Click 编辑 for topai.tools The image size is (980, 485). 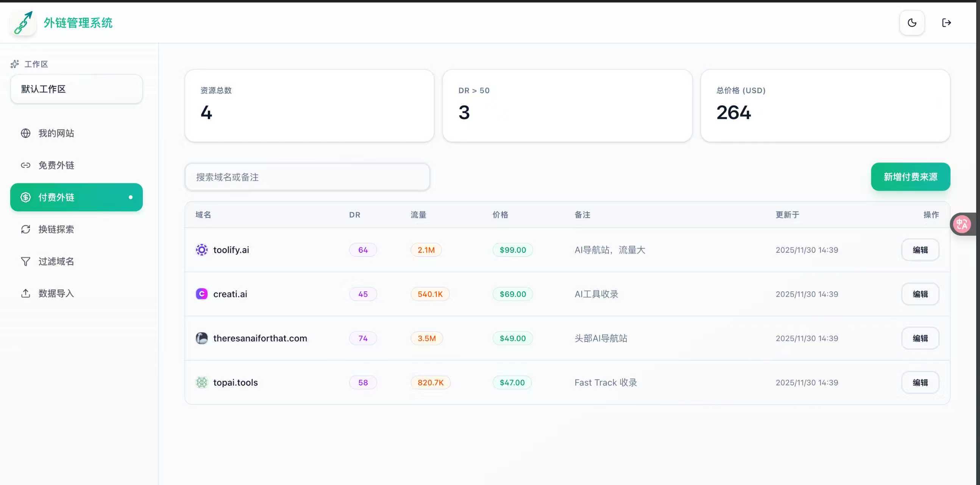[920, 382]
